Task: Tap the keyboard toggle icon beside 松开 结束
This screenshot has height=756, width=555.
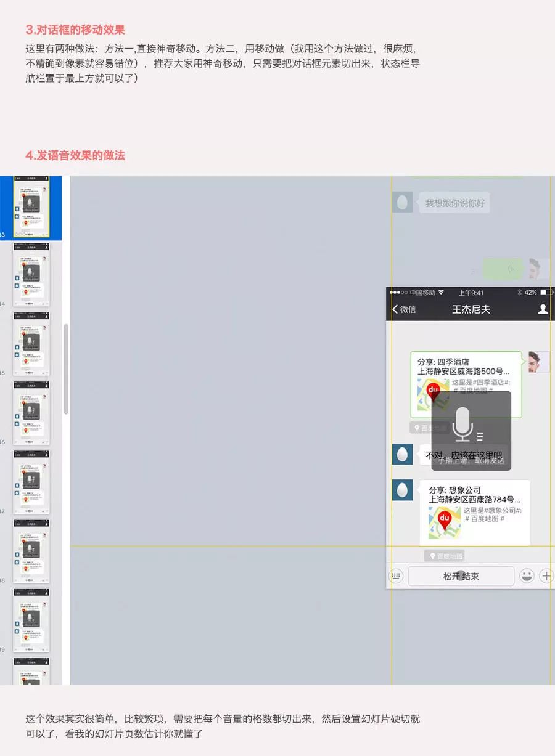Action: [x=396, y=576]
